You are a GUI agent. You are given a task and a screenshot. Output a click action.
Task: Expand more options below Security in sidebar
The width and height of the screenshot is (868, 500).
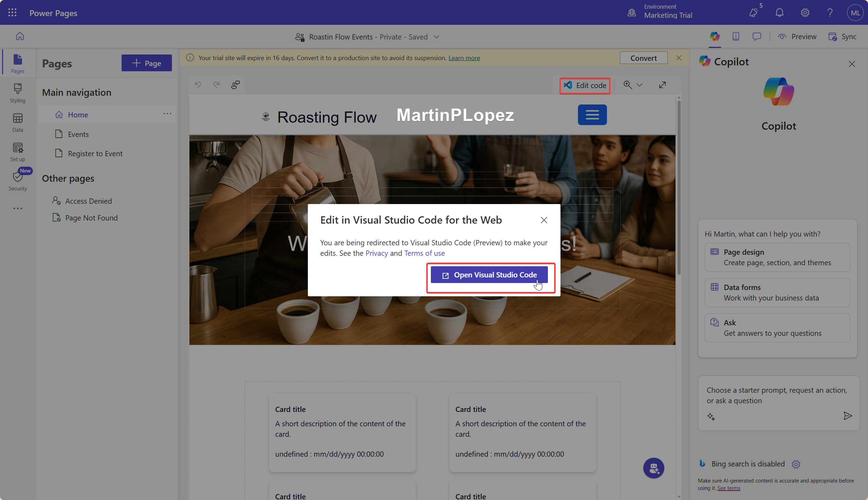tap(17, 208)
